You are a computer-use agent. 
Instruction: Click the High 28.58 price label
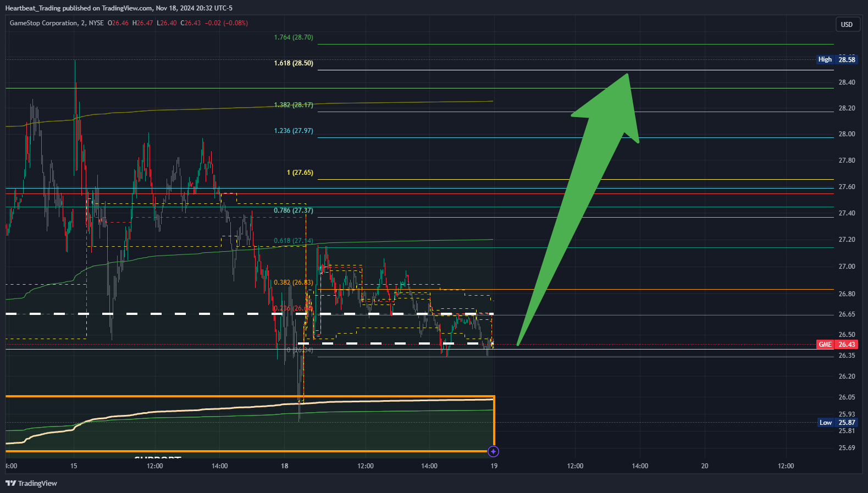[837, 59]
